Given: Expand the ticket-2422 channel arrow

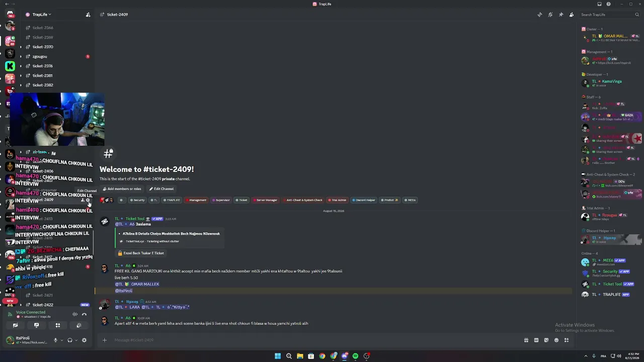Looking at the screenshot, I should tap(21, 305).
